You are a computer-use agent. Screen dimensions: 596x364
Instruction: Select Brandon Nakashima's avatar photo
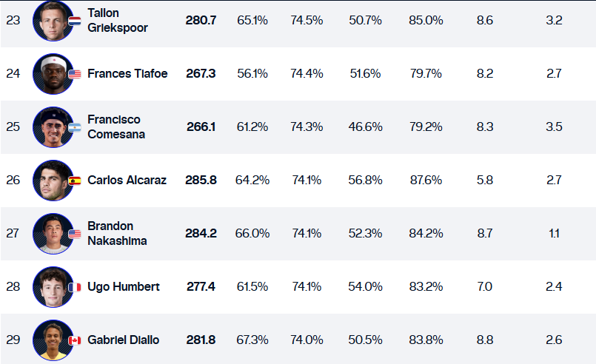(x=53, y=234)
